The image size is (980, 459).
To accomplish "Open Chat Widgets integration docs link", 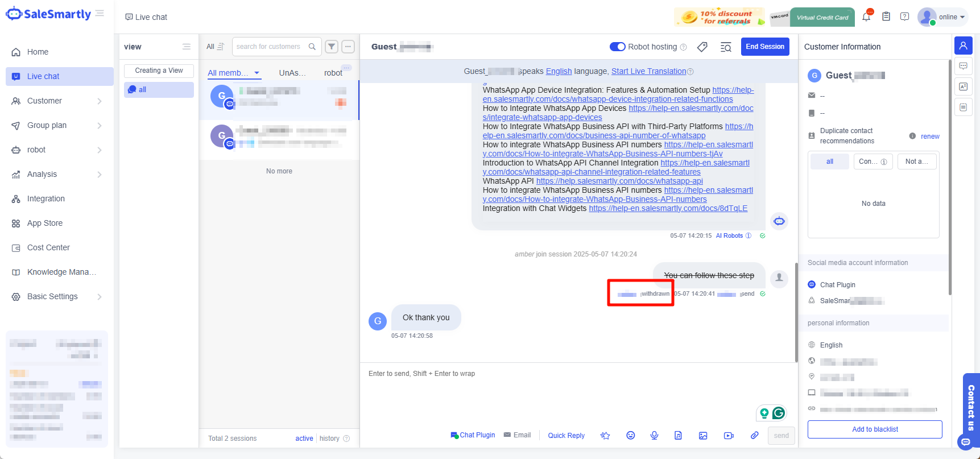I will point(668,208).
